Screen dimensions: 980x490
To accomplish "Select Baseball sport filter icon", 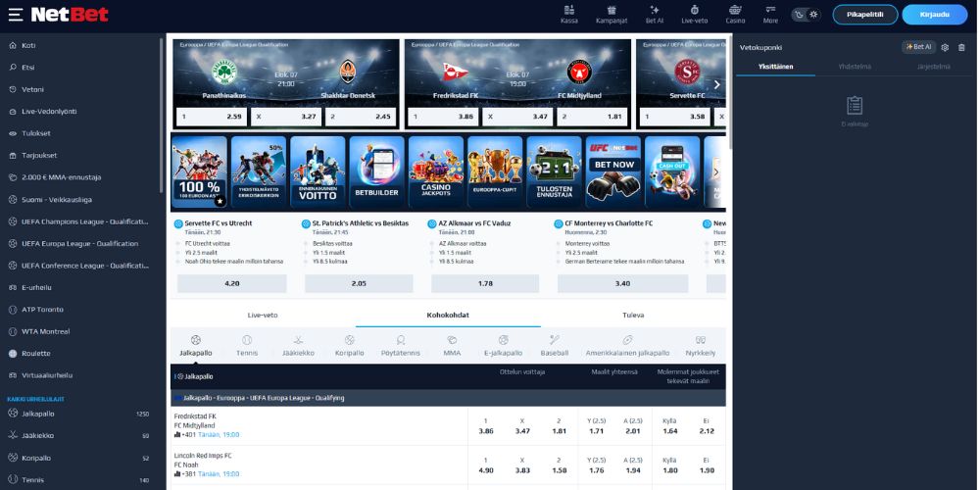I will (x=555, y=346).
